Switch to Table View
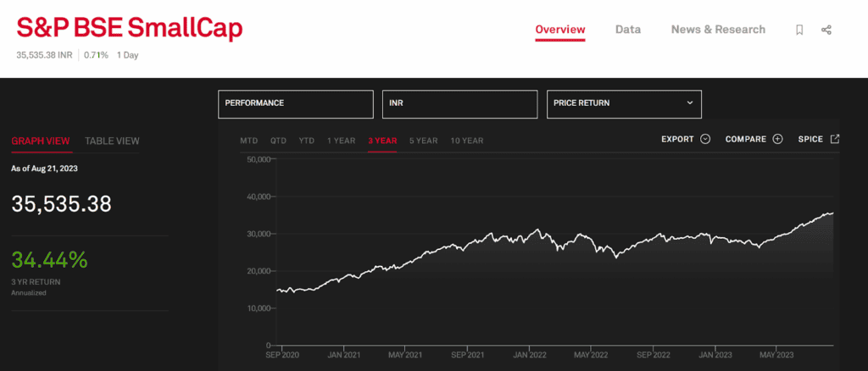 coord(112,141)
